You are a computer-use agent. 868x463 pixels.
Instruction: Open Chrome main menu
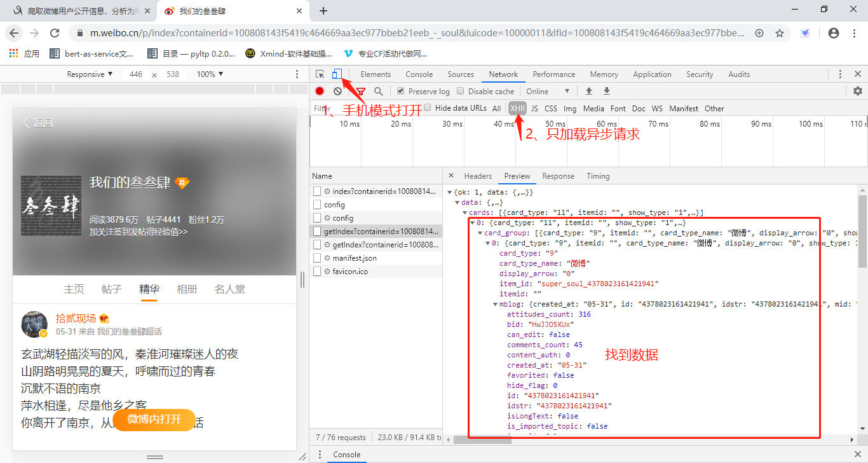tap(855, 33)
